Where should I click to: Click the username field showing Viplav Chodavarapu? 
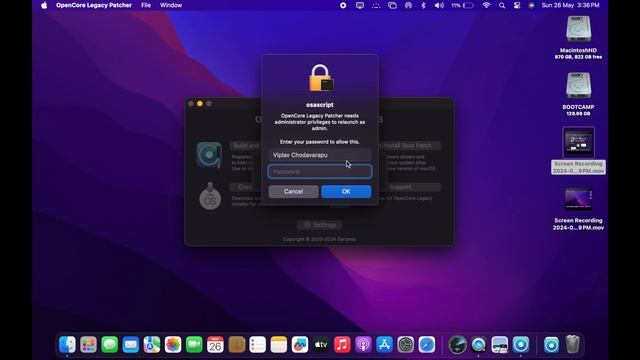coord(320,155)
